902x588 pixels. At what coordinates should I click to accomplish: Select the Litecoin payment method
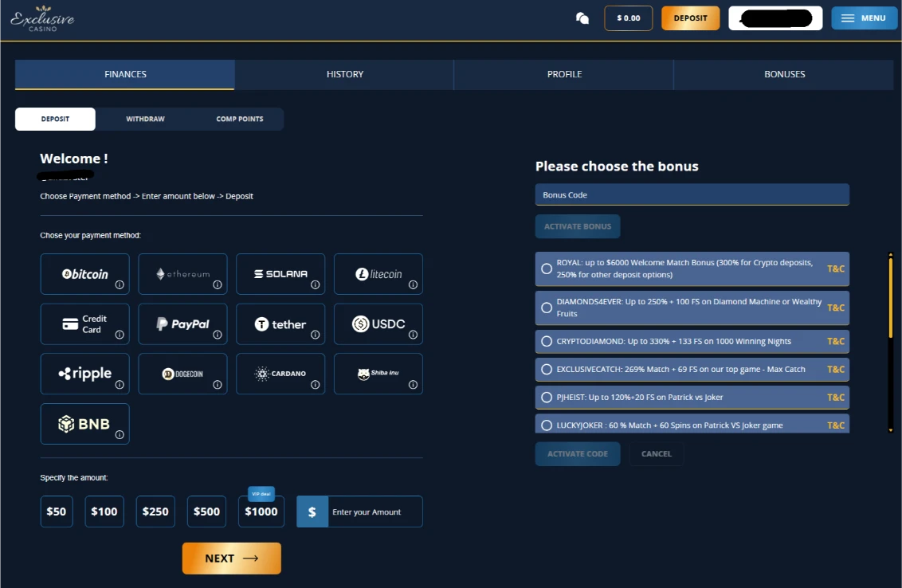coord(378,273)
